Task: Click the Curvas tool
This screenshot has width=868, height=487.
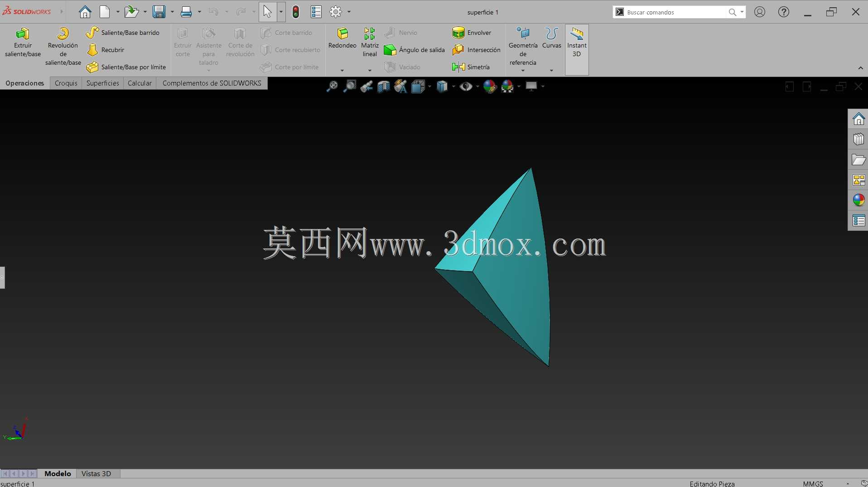Action: point(551,38)
